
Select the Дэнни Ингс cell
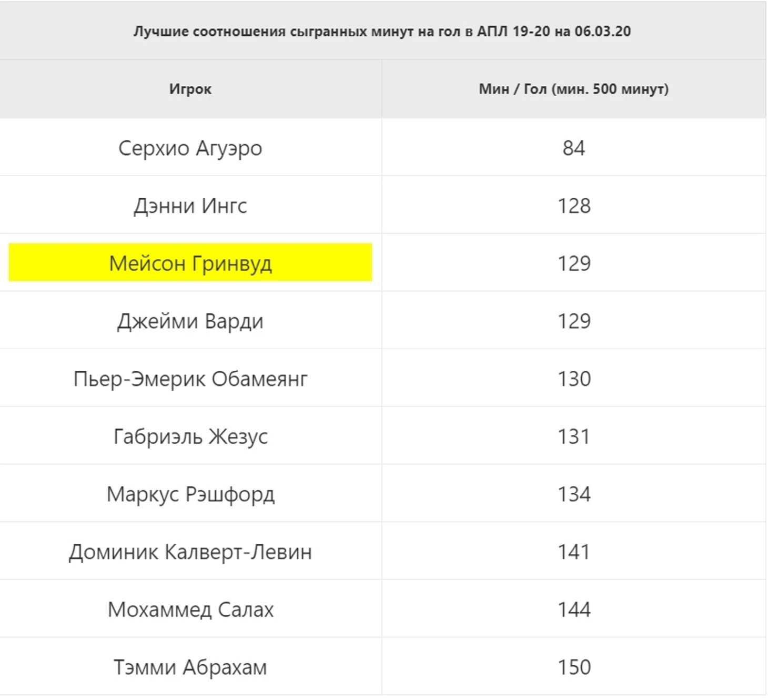coord(190,205)
